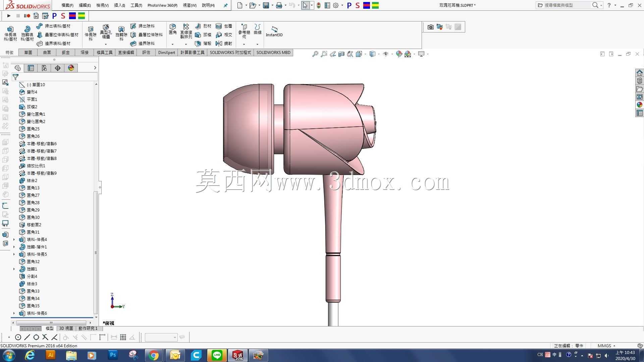Click the macro record/pause button
Viewport: 644px width, 362px height.
[x=27, y=16]
